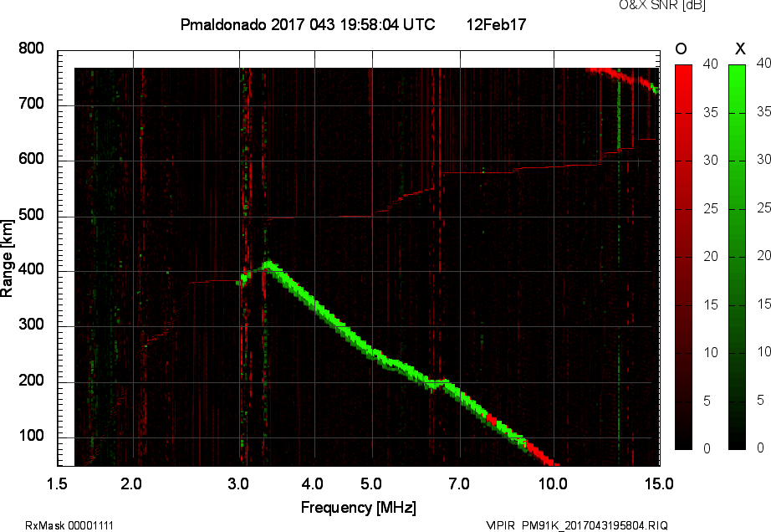771x532 pixels.
Task: Click the 7.0 MHz frequency tick label
Action: [x=459, y=483]
